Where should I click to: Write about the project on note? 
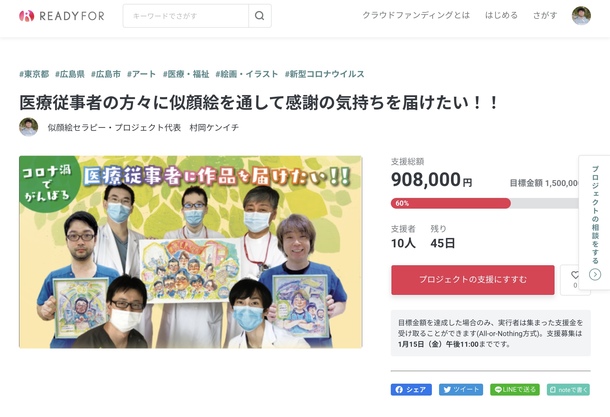tap(568, 389)
